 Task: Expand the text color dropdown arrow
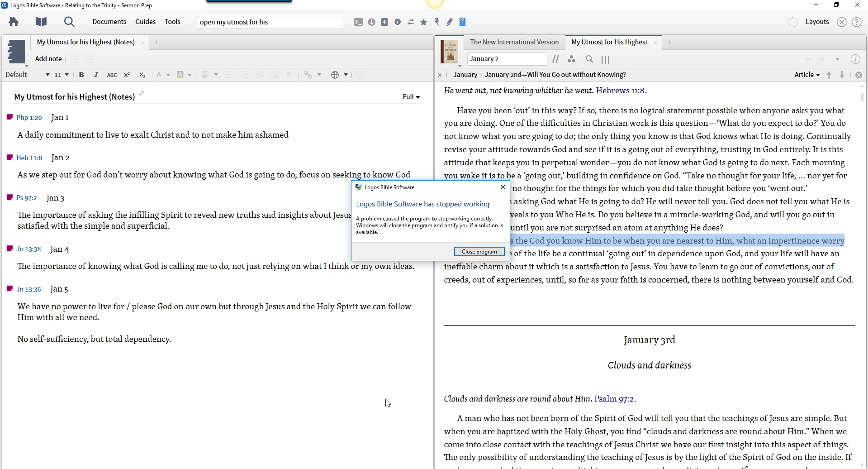pyautogui.click(x=168, y=75)
